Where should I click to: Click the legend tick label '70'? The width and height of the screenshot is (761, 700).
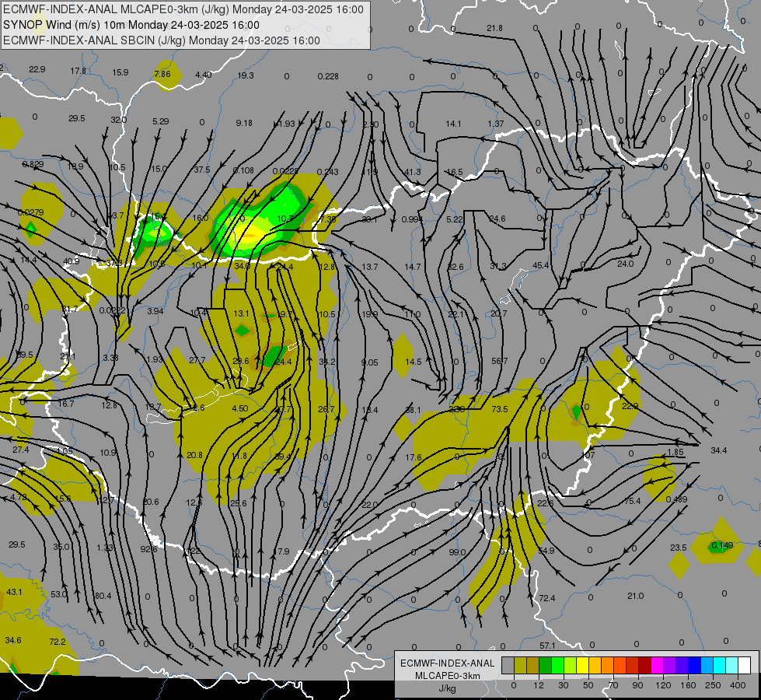[x=613, y=685]
